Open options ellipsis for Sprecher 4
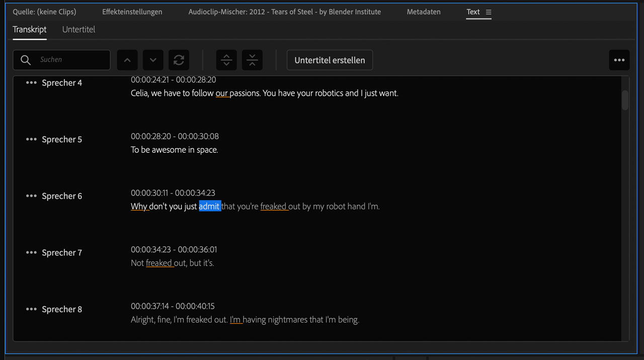 (x=31, y=82)
